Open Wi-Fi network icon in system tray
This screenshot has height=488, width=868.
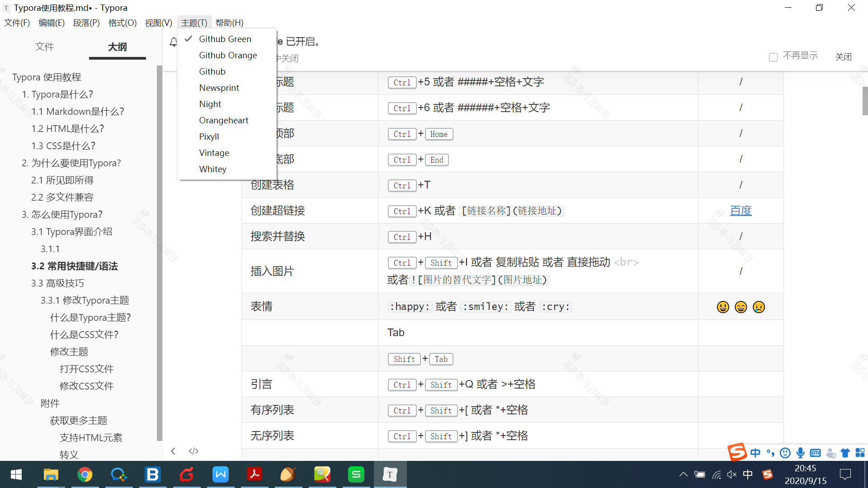(717, 474)
